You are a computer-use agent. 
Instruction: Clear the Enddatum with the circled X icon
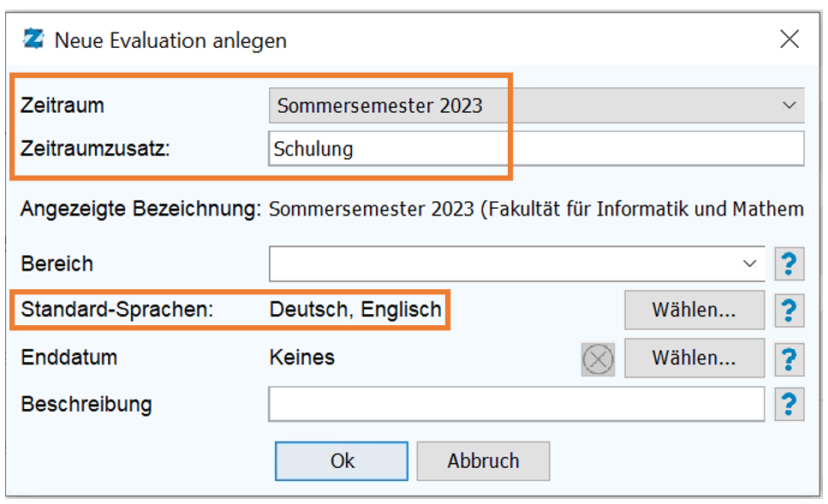point(598,359)
